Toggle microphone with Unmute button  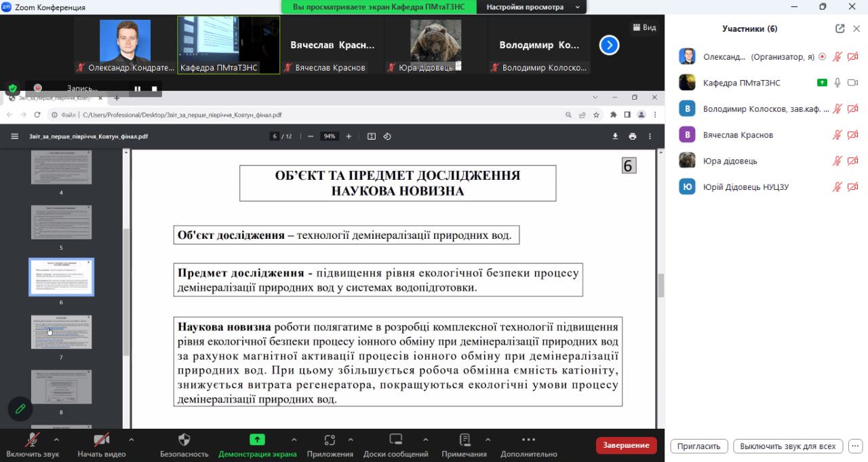(32, 440)
